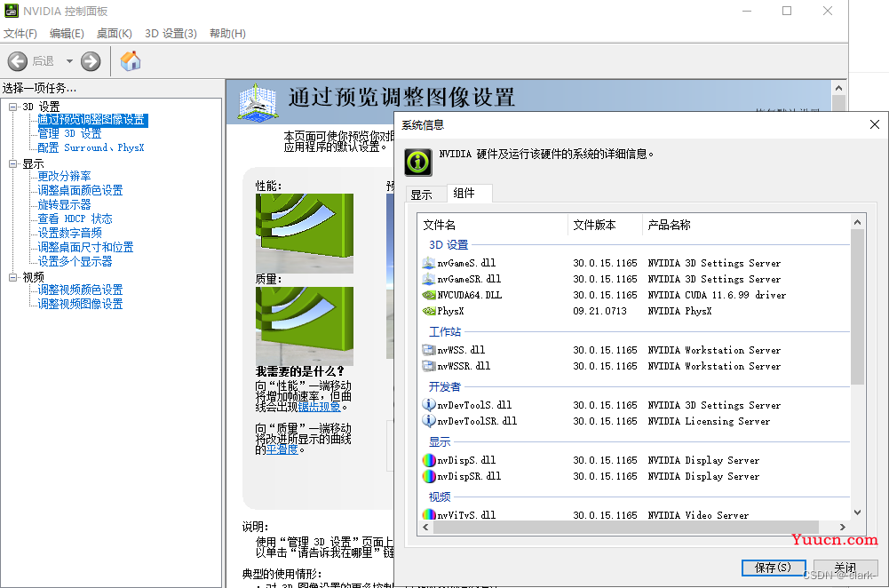Click the NVCUDA64.DLL NVIDIA eye icon

(x=429, y=295)
